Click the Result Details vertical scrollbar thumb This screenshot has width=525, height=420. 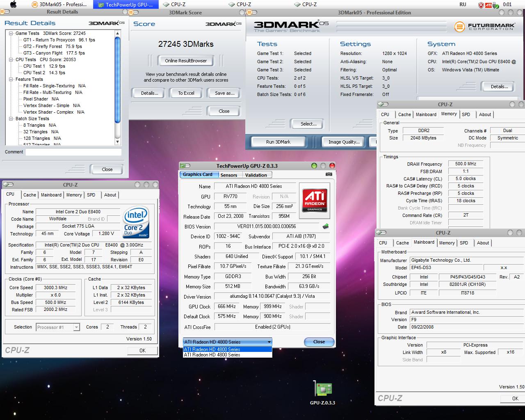point(118,80)
